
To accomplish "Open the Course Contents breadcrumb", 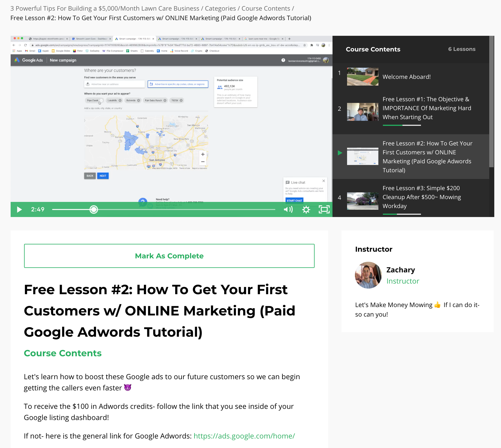I will pyautogui.click(x=266, y=9).
